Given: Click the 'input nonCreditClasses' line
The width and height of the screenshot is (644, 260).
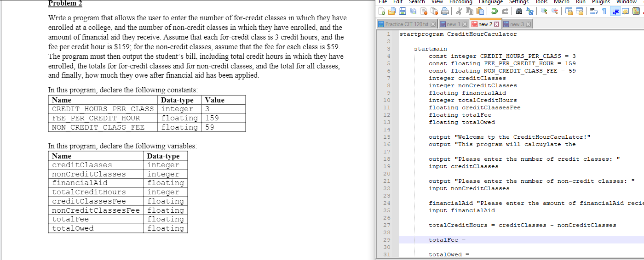Looking at the screenshot, I should 469,188.
